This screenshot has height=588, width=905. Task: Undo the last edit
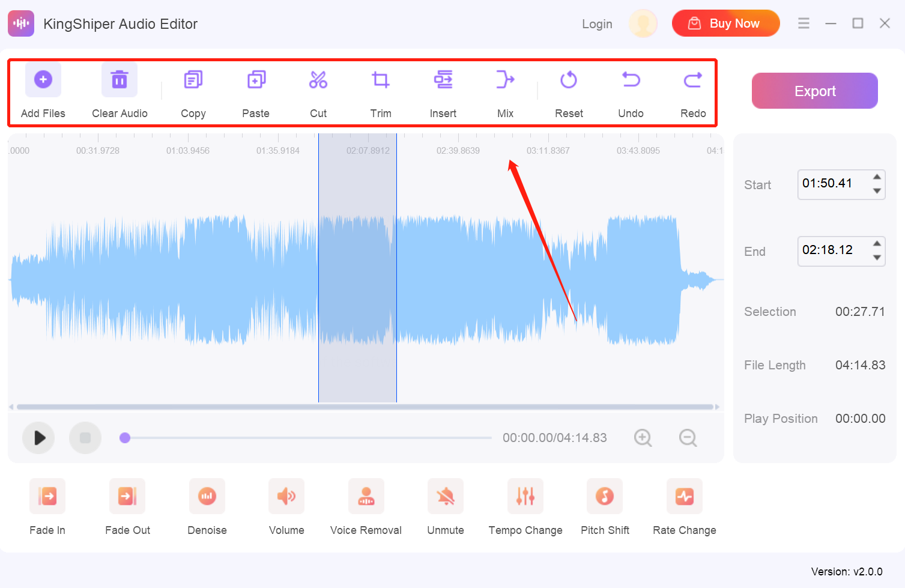tap(631, 80)
